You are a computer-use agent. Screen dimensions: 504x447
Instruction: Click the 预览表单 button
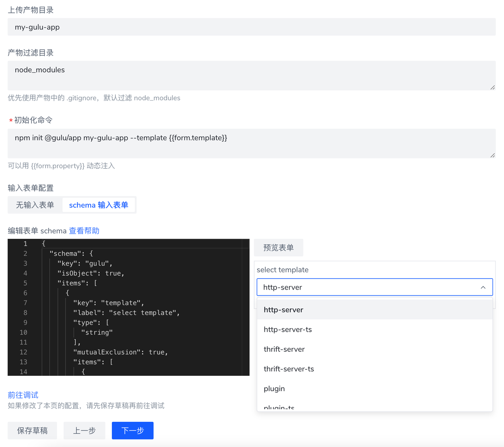278,248
